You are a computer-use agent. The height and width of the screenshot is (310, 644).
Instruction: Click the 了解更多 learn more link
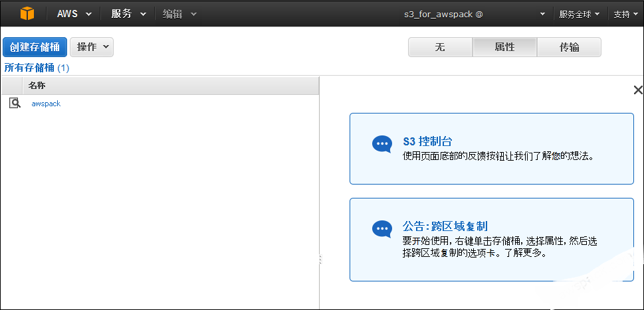pos(524,253)
